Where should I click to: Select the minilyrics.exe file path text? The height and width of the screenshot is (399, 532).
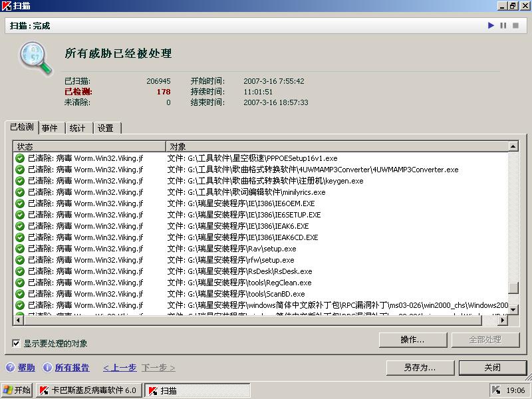pos(246,192)
